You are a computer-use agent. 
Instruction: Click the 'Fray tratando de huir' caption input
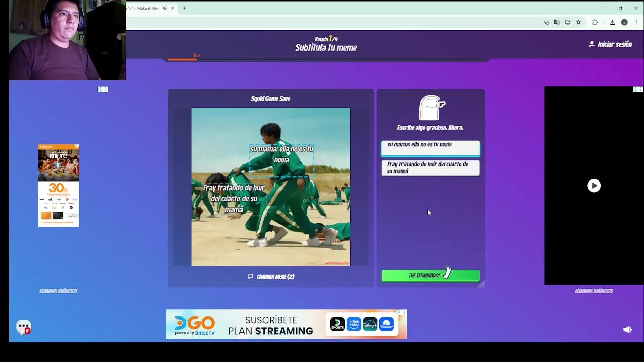point(431,168)
